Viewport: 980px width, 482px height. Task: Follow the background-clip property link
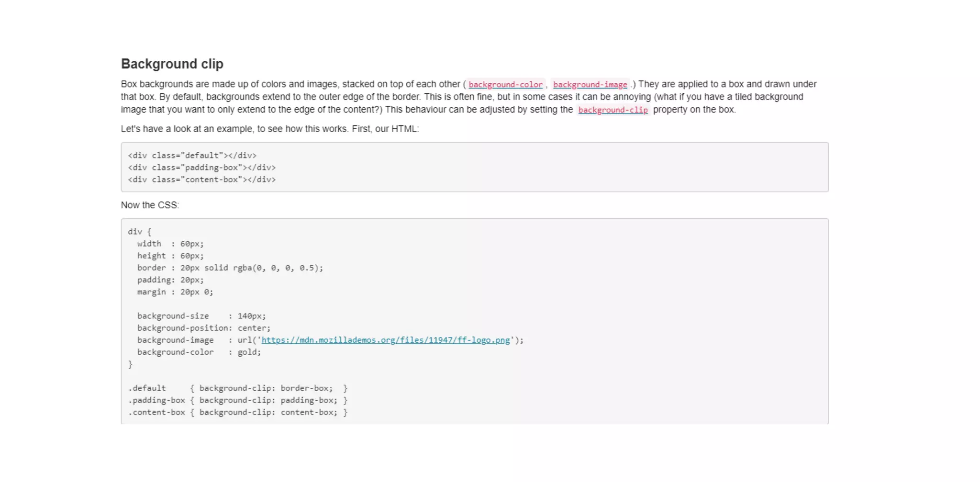613,110
